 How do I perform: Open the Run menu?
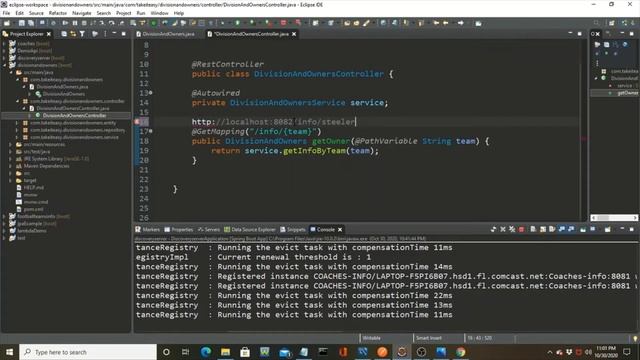[141, 13]
